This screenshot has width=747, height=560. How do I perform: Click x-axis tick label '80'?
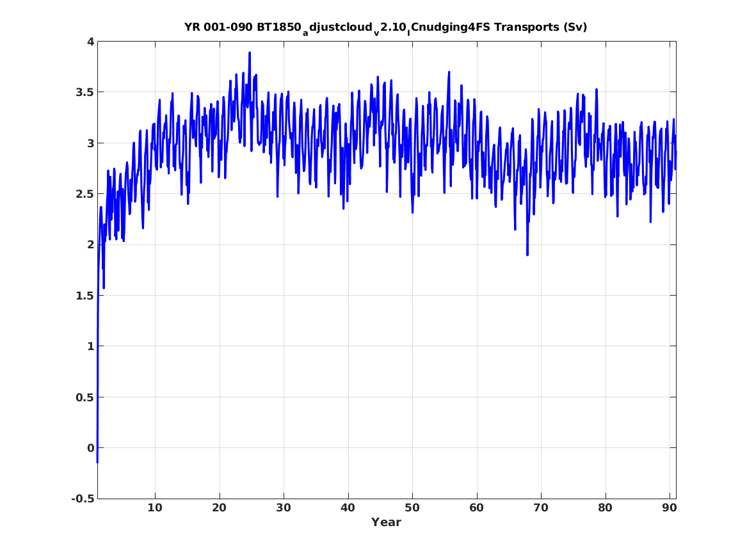pos(605,508)
